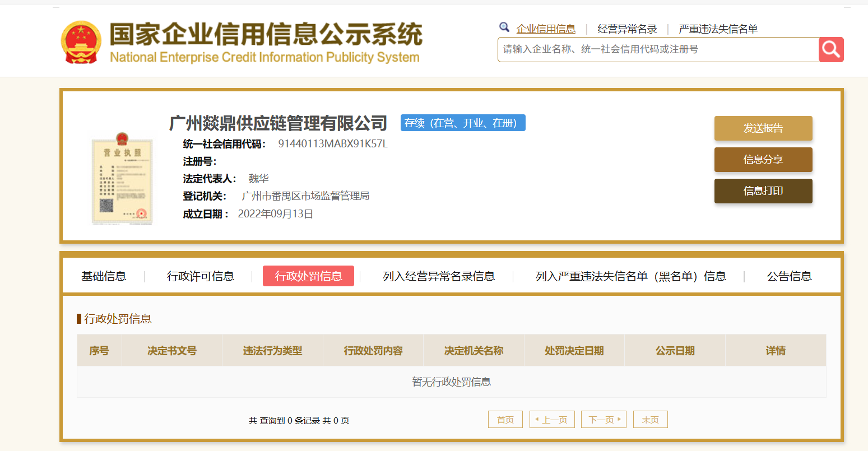Click the 上一页 previous page button

tap(552, 420)
